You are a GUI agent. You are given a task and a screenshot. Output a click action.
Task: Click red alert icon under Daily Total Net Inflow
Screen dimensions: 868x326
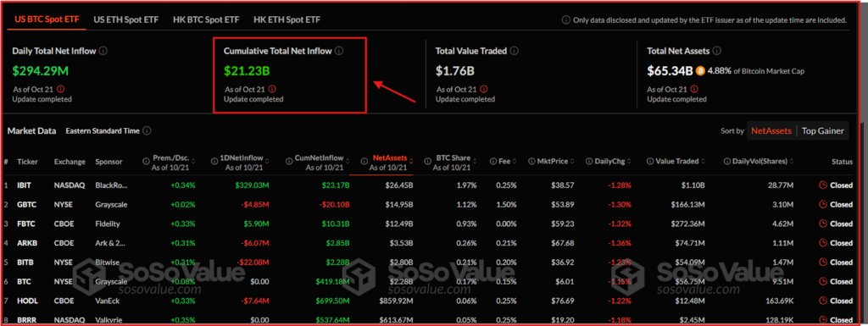tap(61, 89)
